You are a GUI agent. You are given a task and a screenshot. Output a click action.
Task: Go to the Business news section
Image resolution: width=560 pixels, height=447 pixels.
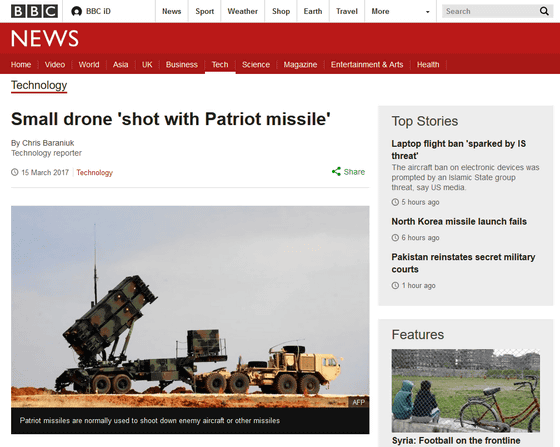pos(181,65)
